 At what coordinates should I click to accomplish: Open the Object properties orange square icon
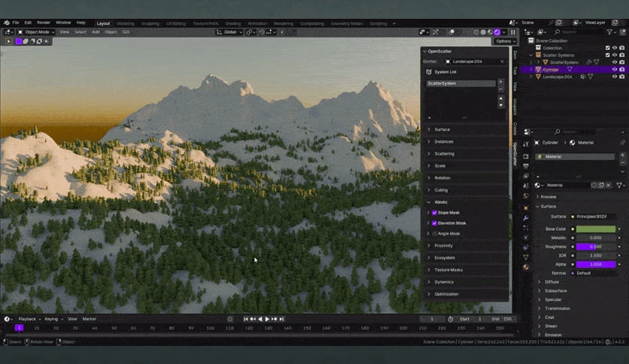pyautogui.click(x=526, y=208)
